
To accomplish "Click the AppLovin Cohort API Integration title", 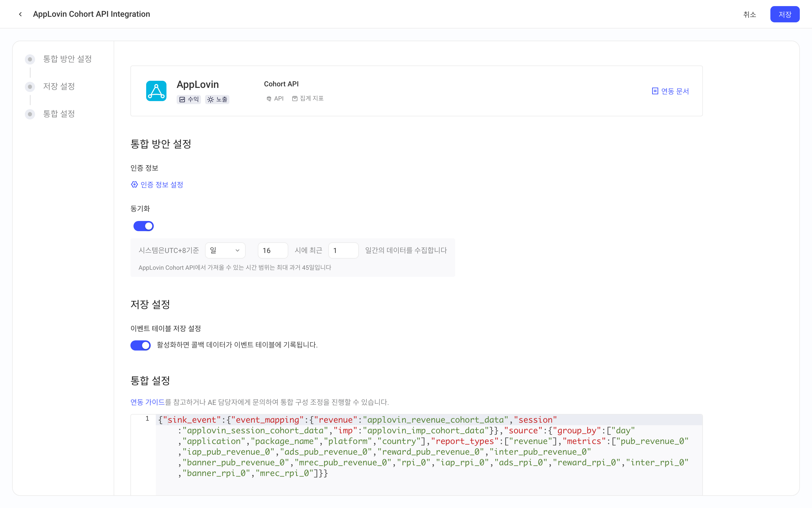I will point(91,14).
